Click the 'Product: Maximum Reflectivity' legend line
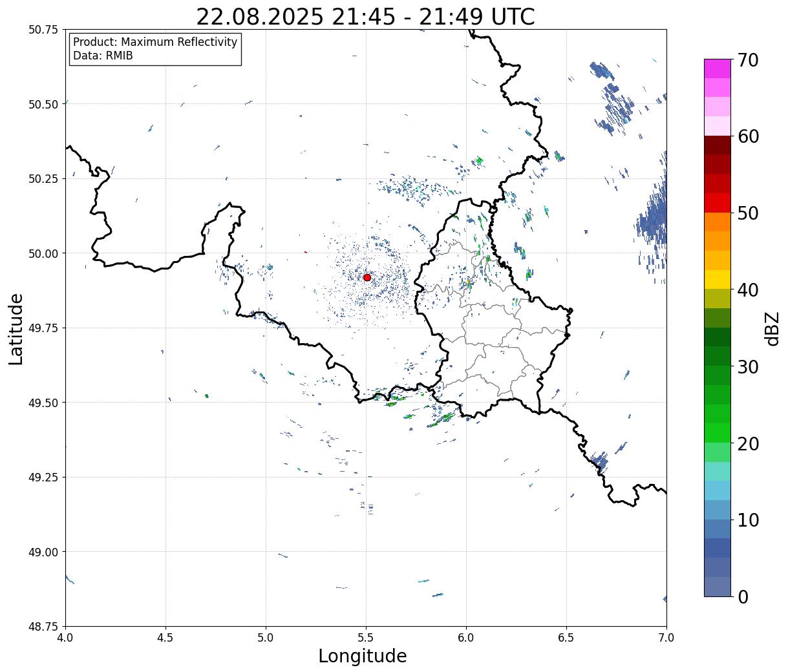788x672 pixels. [x=155, y=42]
